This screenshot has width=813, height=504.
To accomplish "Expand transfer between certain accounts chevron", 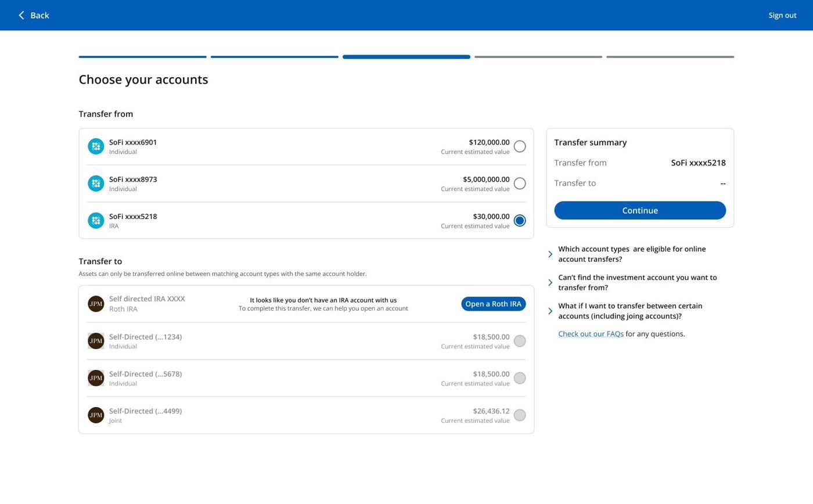I will pyautogui.click(x=551, y=311).
